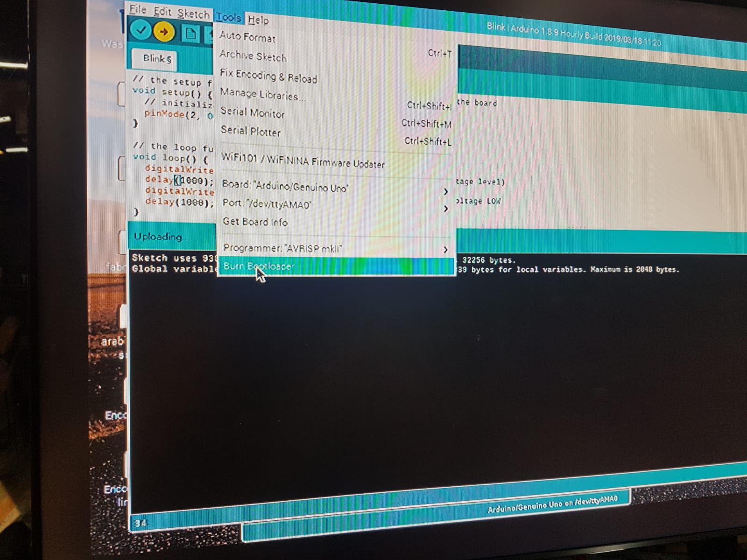
Task: Click the pinMode(2, code line
Action: [179, 114]
